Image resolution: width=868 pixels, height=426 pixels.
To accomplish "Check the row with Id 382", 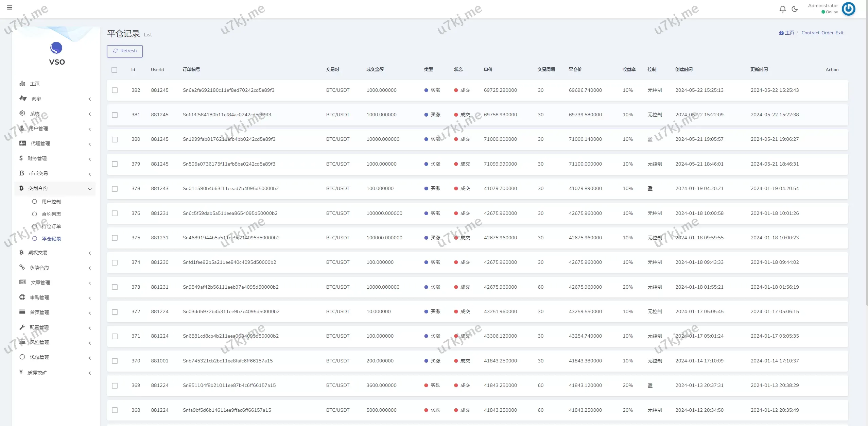I will pyautogui.click(x=115, y=90).
